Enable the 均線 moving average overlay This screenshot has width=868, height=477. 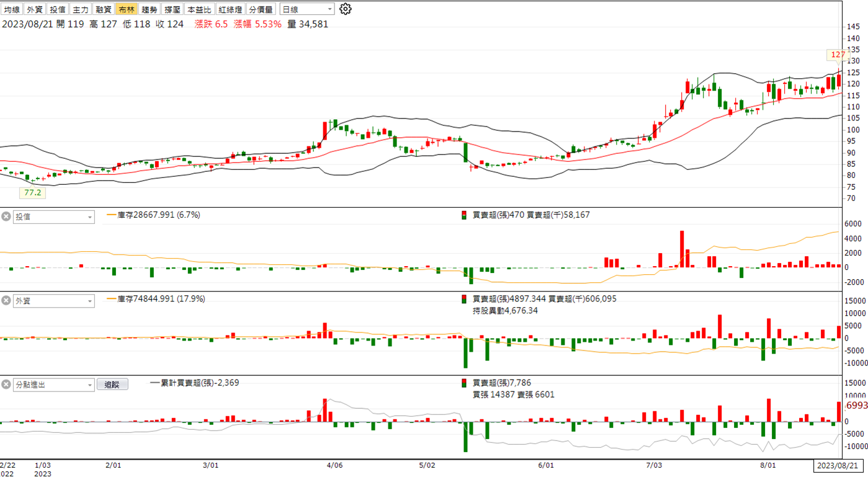(12, 9)
